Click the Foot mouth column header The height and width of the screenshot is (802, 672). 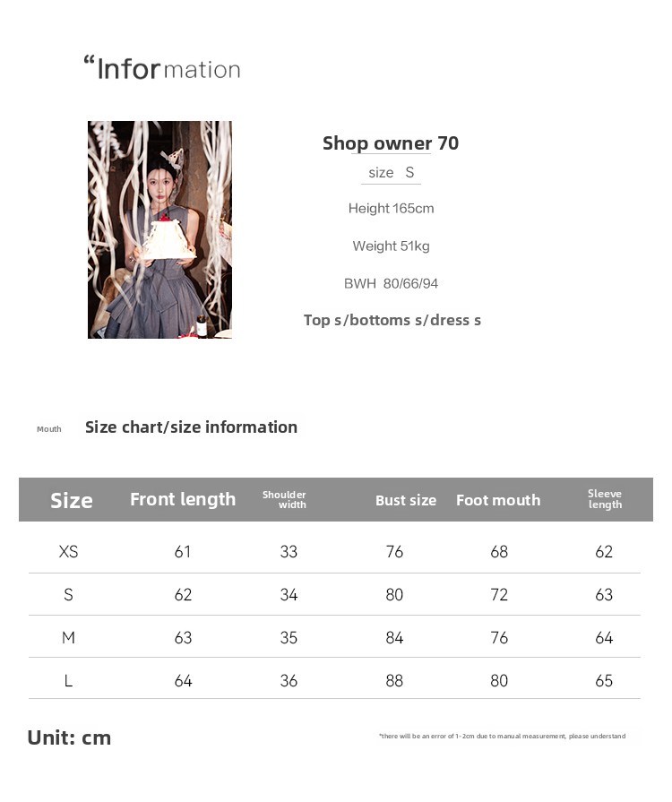498,500
